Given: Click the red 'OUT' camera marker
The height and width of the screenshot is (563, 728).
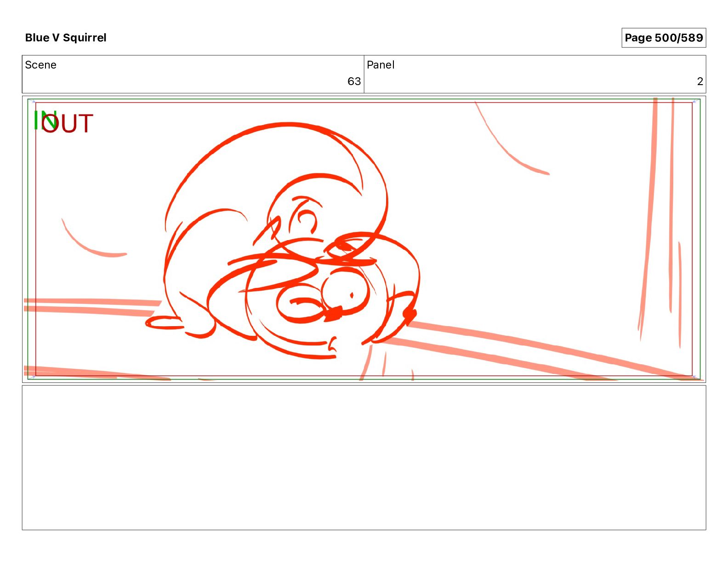Looking at the screenshot, I should pyautogui.click(x=67, y=124).
